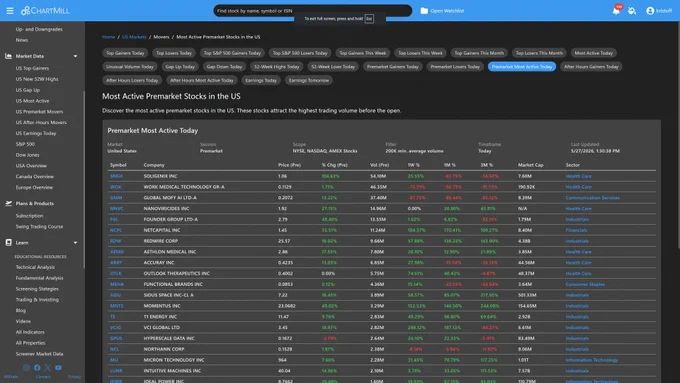Select Top Gainers This Month chip
The width and height of the screenshot is (680, 383).
pos(479,53)
